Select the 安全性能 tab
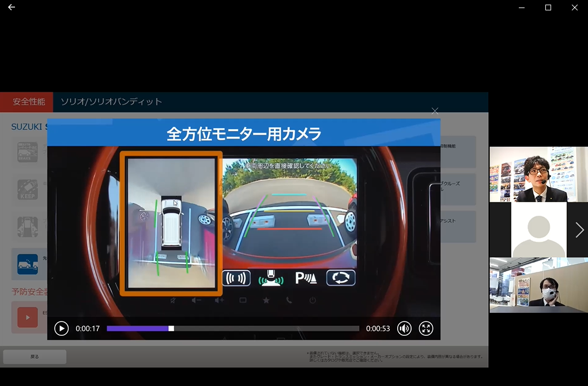Image resolution: width=588 pixels, height=386 pixels. point(27,102)
